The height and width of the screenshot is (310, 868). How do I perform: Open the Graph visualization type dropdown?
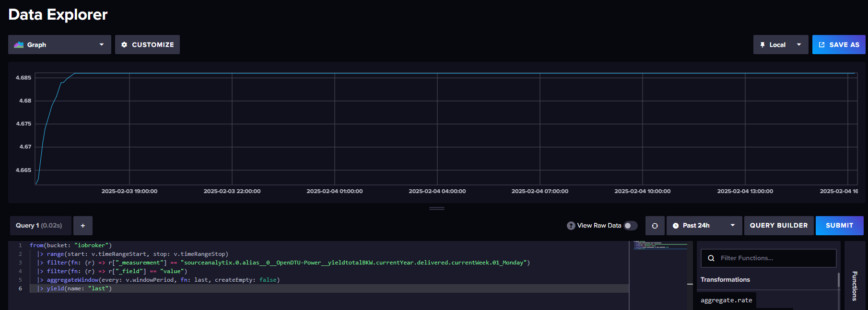pyautogui.click(x=59, y=45)
